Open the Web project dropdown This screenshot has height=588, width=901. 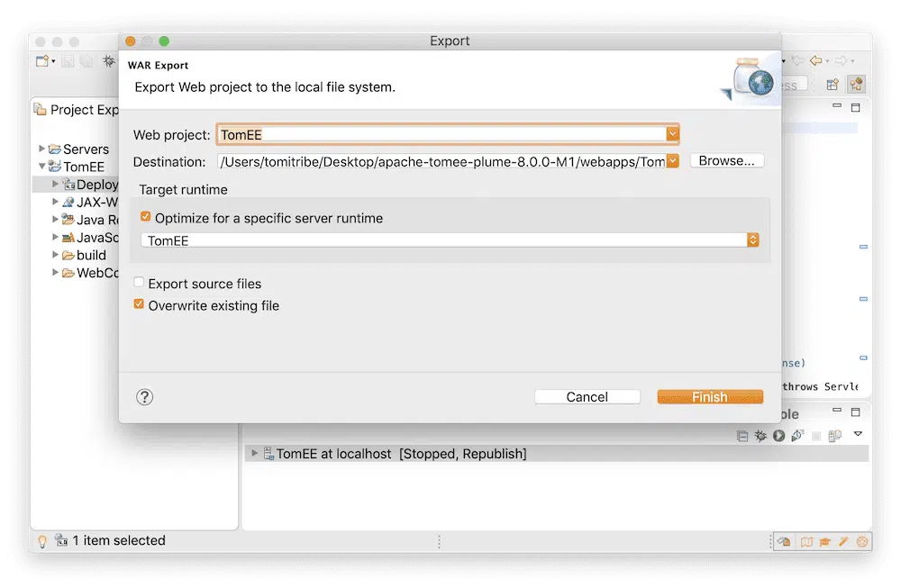672,134
